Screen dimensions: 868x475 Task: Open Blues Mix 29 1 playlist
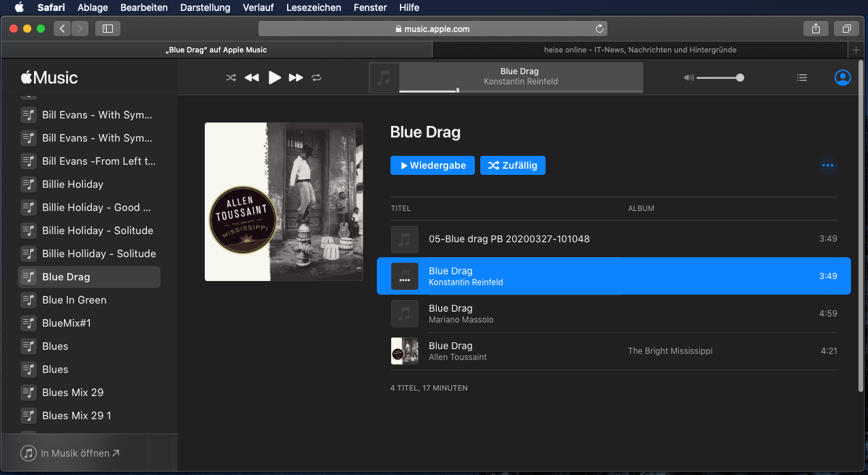[89, 416]
